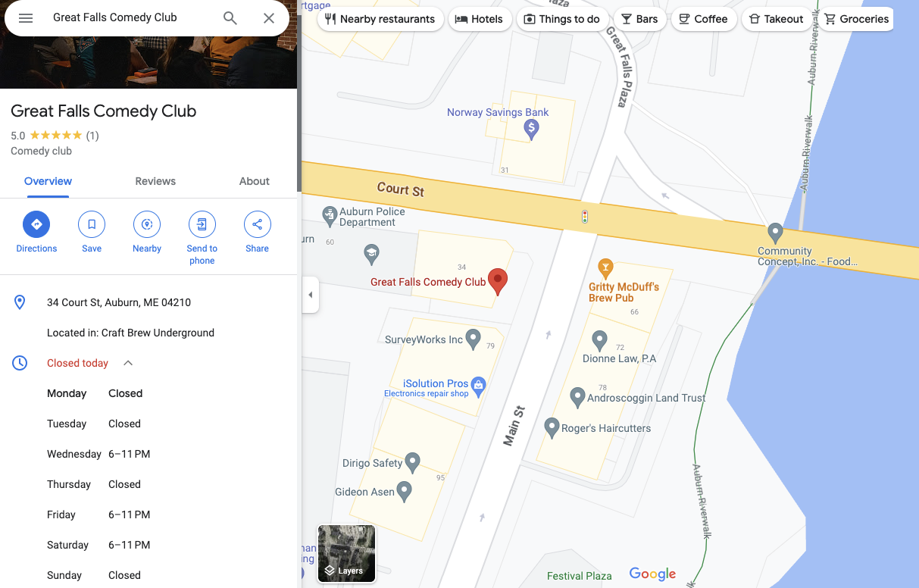
Task: Show Hotels on the map
Action: [480, 19]
